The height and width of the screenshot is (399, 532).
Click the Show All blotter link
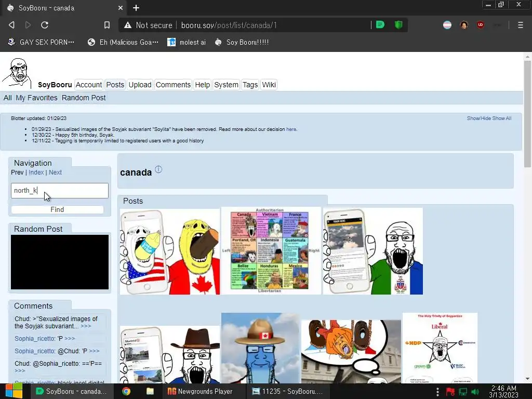coord(502,118)
